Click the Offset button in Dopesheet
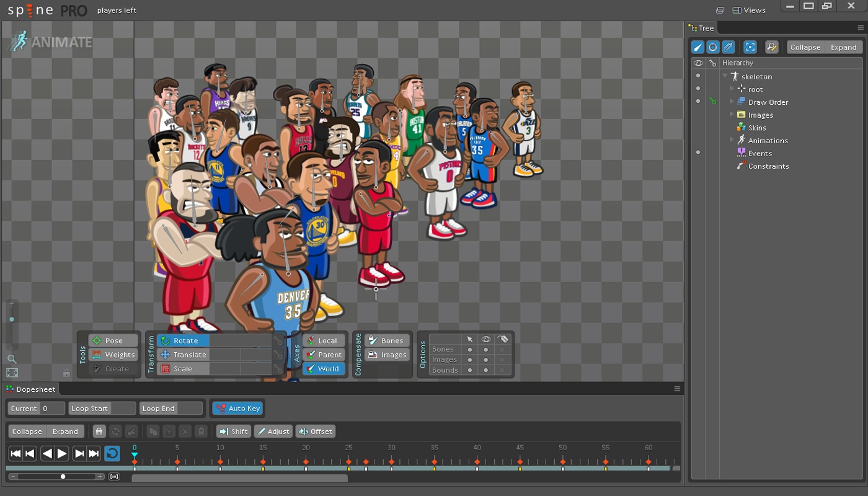This screenshot has width=868, height=496. (x=316, y=431)
